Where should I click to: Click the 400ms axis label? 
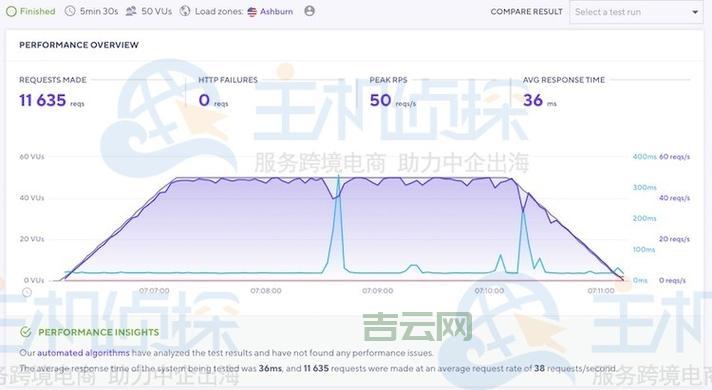tap(644, 157)
